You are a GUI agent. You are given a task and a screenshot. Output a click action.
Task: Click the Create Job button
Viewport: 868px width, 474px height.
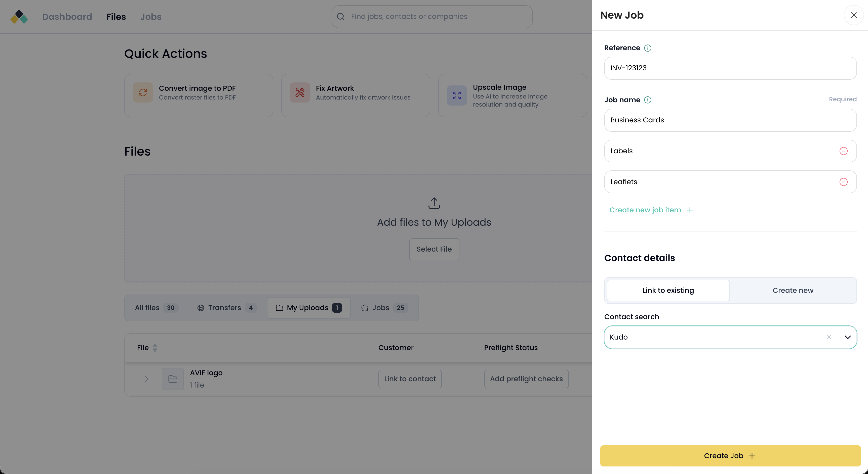(730, 456)
